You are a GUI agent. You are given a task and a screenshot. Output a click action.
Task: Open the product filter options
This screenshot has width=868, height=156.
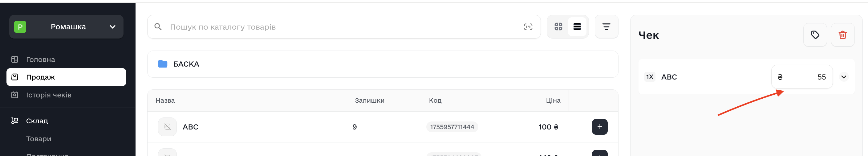(x=606, y=27)
